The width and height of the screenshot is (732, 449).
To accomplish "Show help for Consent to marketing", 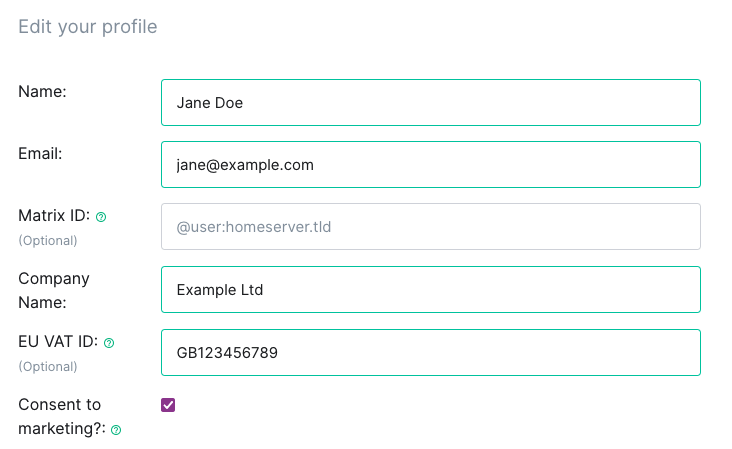I will pos(116,430).
